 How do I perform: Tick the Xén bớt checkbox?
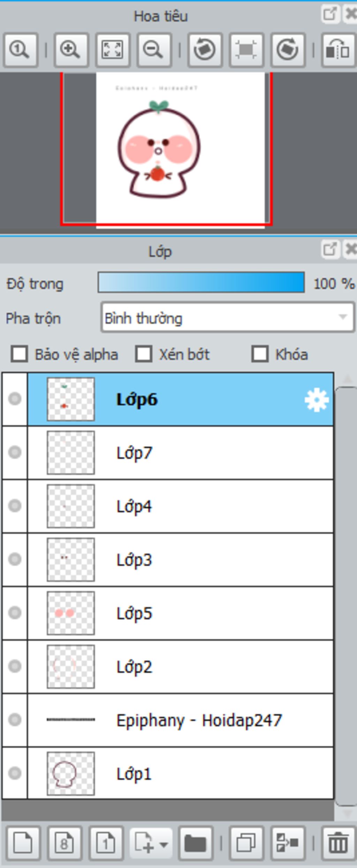pos(144,354)
